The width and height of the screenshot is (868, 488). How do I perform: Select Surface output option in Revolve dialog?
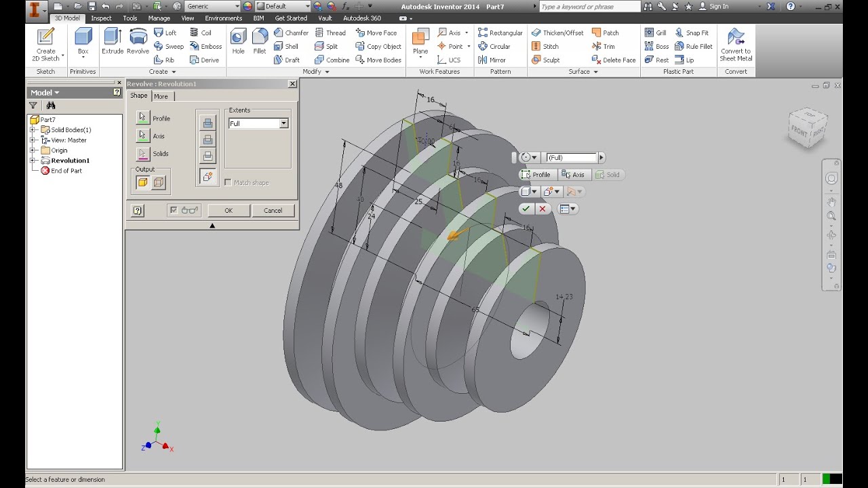[159, 182]
